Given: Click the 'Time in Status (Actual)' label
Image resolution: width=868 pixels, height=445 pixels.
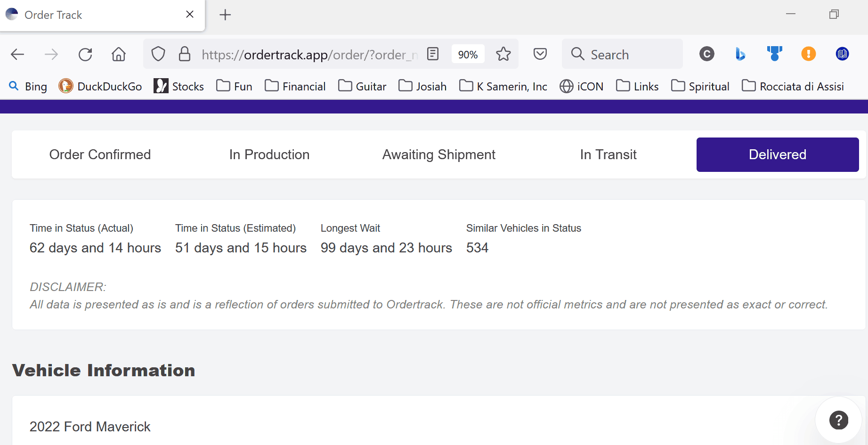Looking at the screenshot, I should [x=81, y=228].
